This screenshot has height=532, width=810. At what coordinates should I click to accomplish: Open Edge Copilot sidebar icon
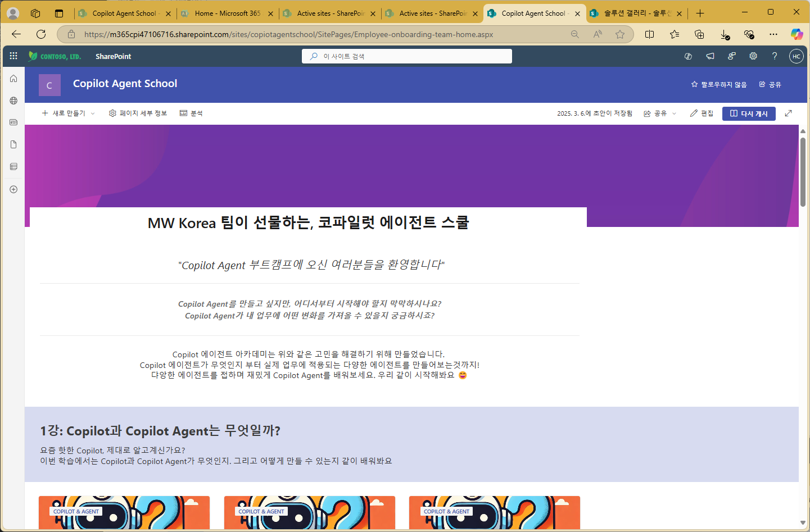[797, 34]
